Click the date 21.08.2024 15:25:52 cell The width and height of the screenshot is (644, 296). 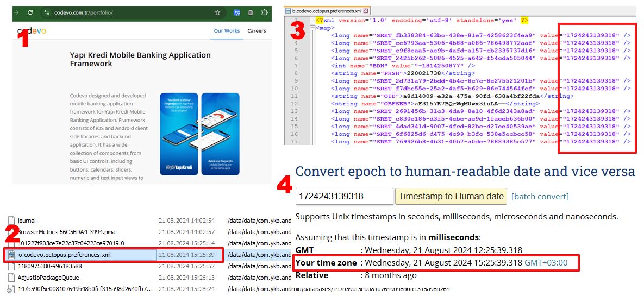click(x=186, y=267)
